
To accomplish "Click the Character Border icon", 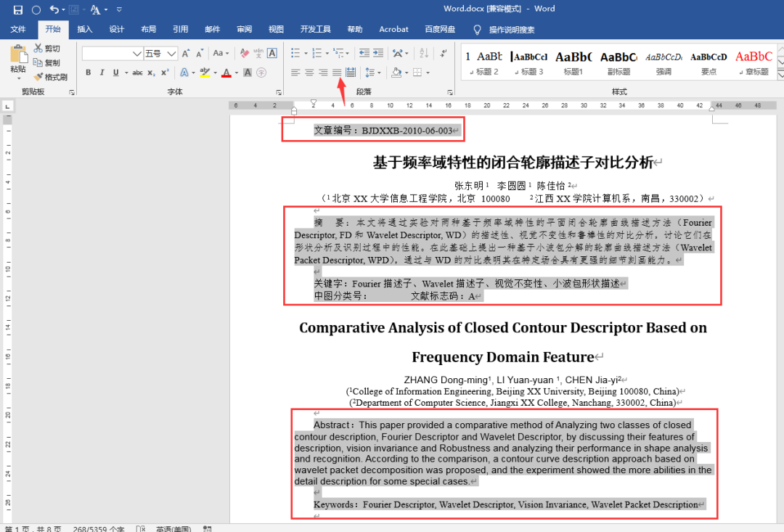I will 272,53.
